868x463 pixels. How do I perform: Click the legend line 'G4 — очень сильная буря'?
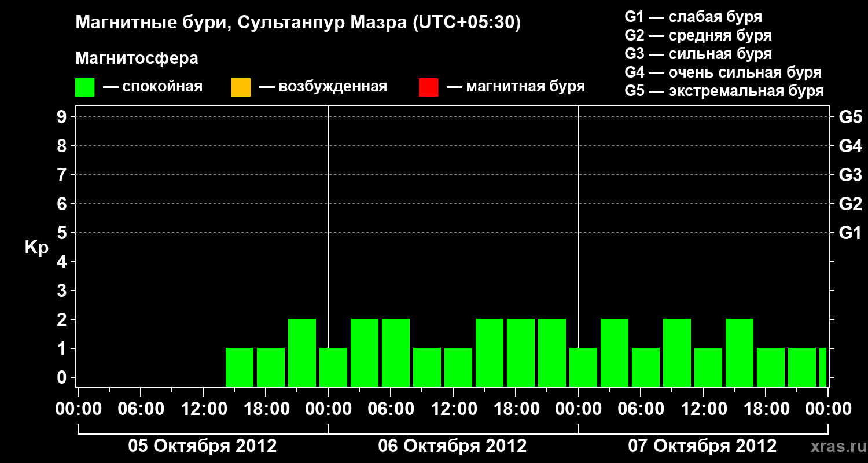pyautogui.click(x=723, y=72)
